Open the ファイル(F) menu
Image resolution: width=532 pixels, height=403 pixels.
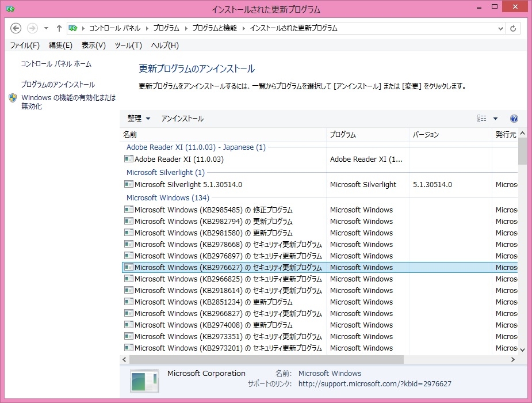[x=25, y=45]
